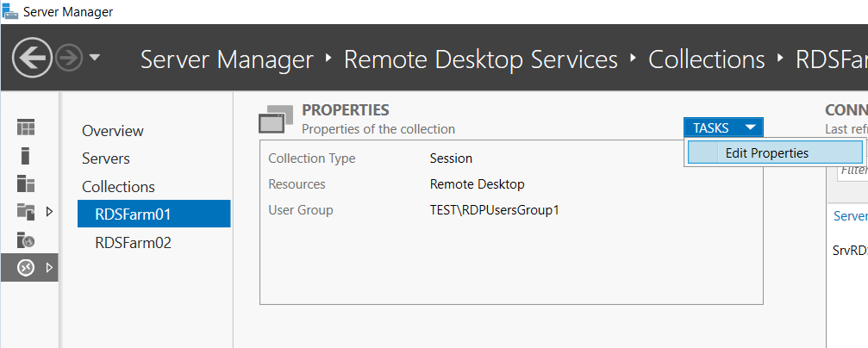Click the Resources label
This screenshot has width=868, height=348.
[x=297, y=184]
